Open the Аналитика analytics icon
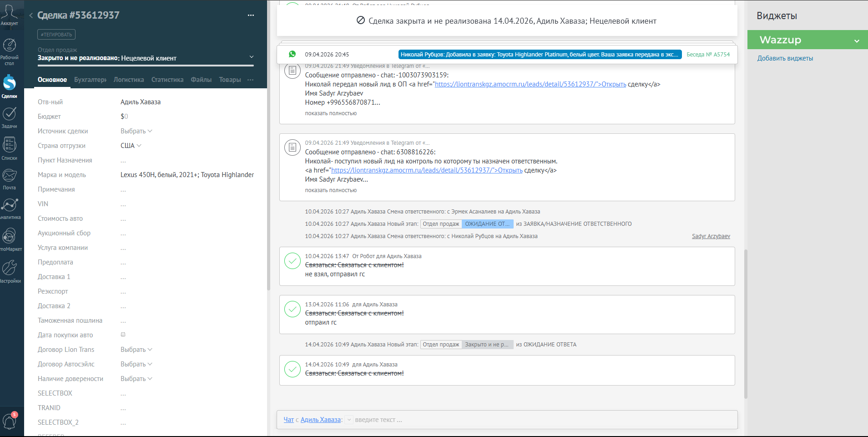The width and height of the screenshot is (868, 437). pos(9,208)
